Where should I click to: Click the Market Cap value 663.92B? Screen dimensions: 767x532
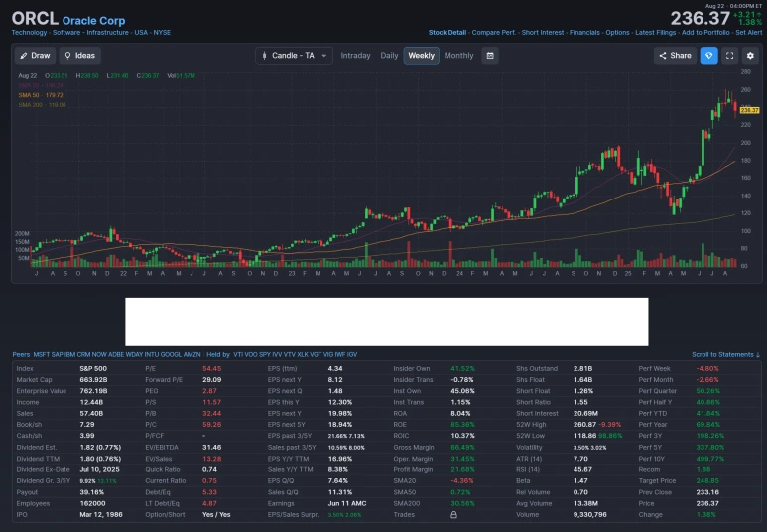[93, 380]
